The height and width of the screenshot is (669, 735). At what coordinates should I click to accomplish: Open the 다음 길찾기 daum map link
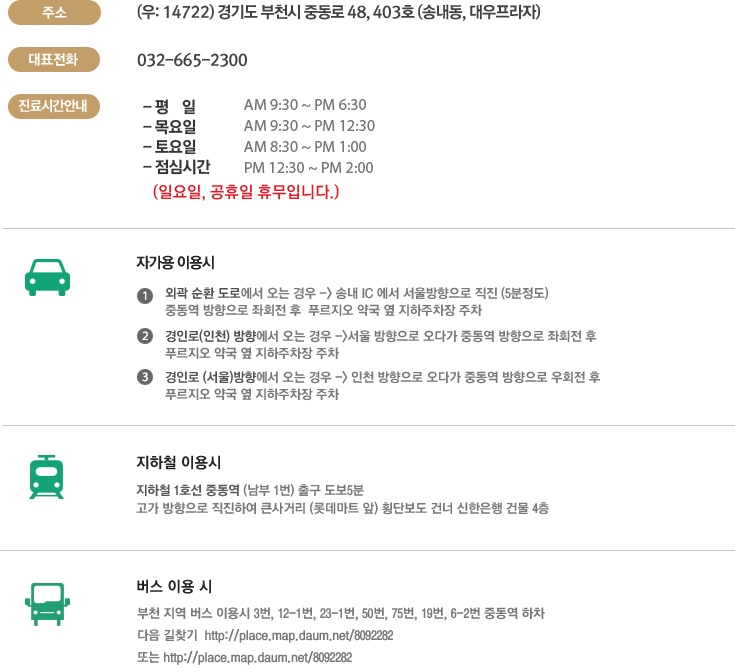pos(299,636)
